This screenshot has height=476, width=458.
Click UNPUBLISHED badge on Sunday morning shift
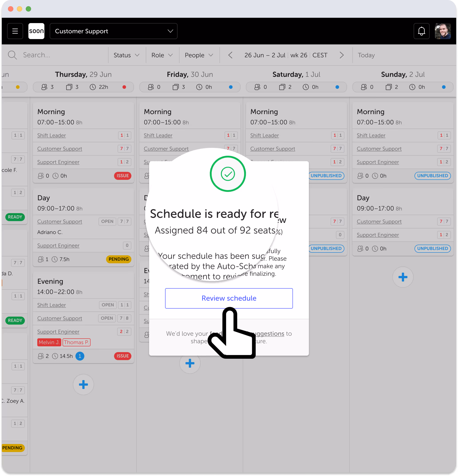(432, 176)
